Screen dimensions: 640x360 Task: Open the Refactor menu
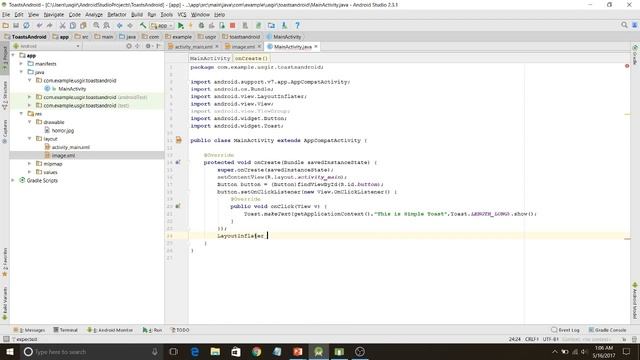click(x=117, y=15)
